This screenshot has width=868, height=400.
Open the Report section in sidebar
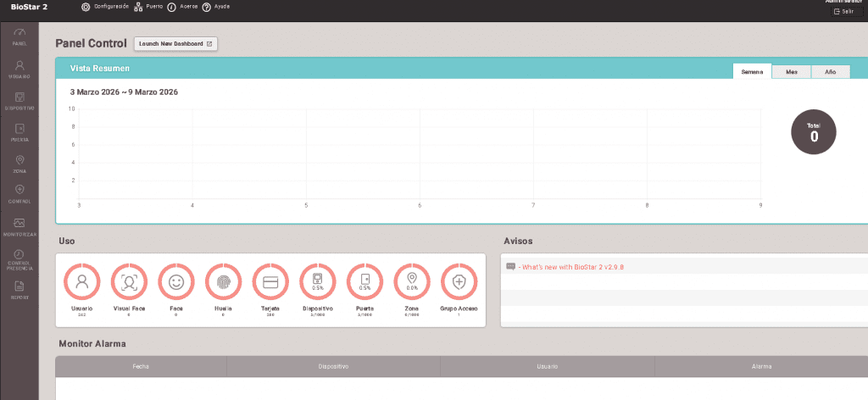point(19,290)
